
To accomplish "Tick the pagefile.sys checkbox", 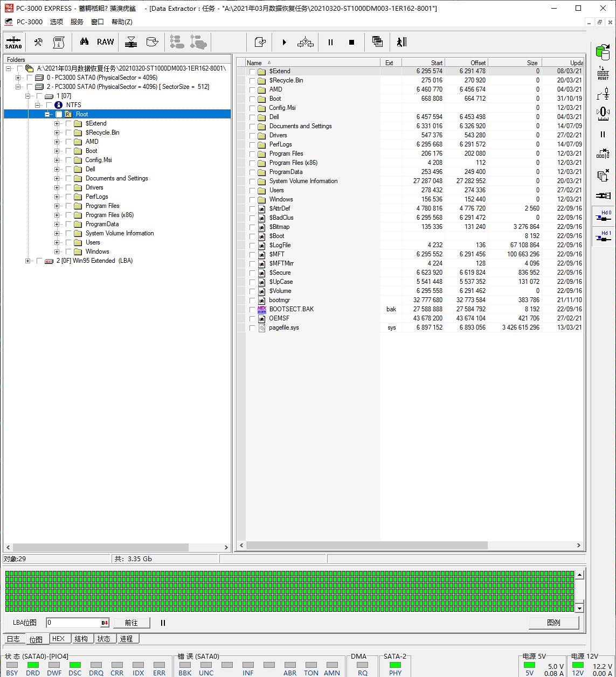I will point(253,328).
